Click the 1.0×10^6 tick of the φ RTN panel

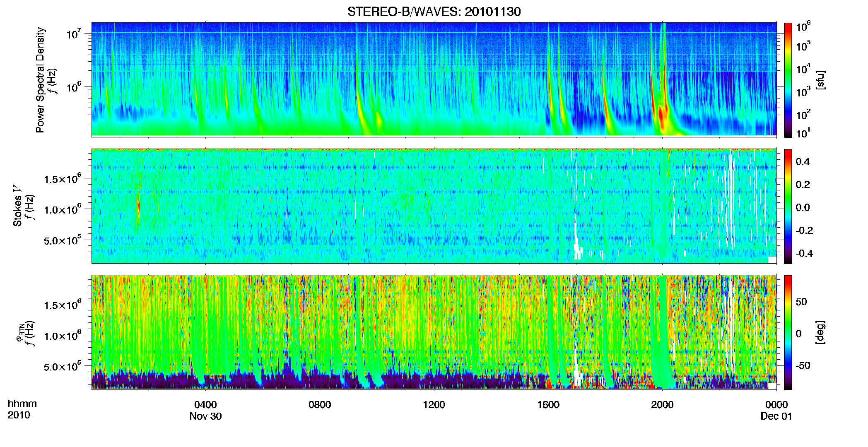pos(63,336)
